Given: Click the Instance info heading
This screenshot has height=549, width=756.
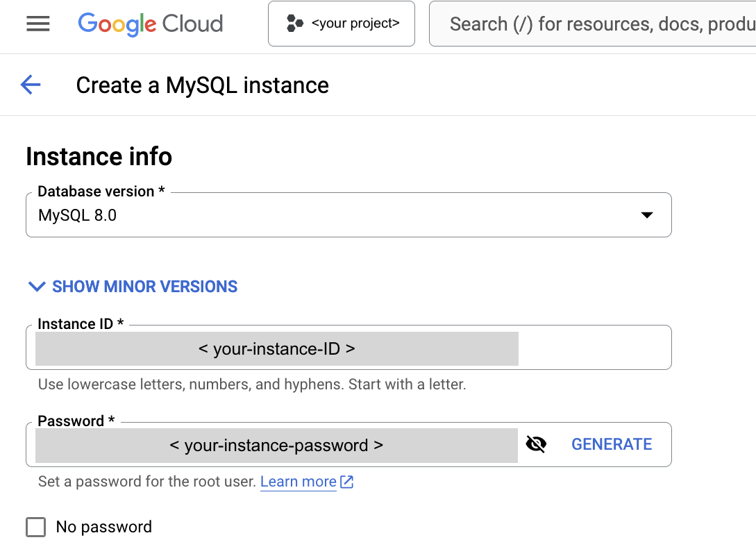Looking at the screenshot, I should (99, 156).
